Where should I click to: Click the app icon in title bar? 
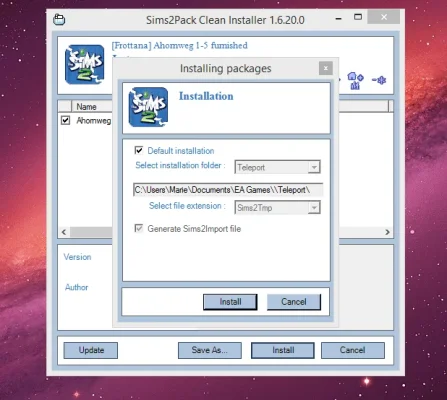click(59, 19)
